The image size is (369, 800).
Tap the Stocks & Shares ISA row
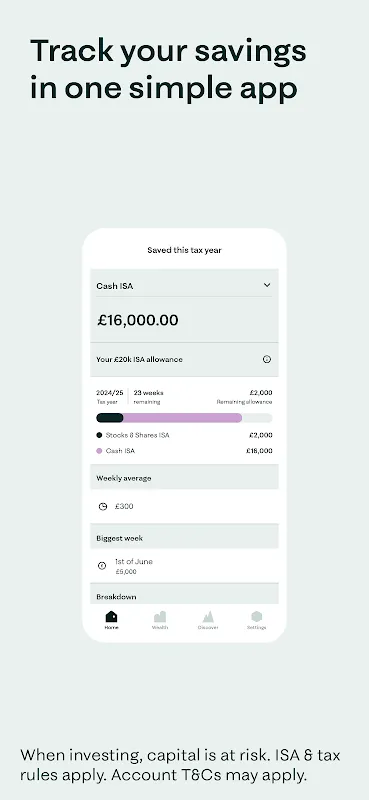pyautogui.click(x=184, y=435)
